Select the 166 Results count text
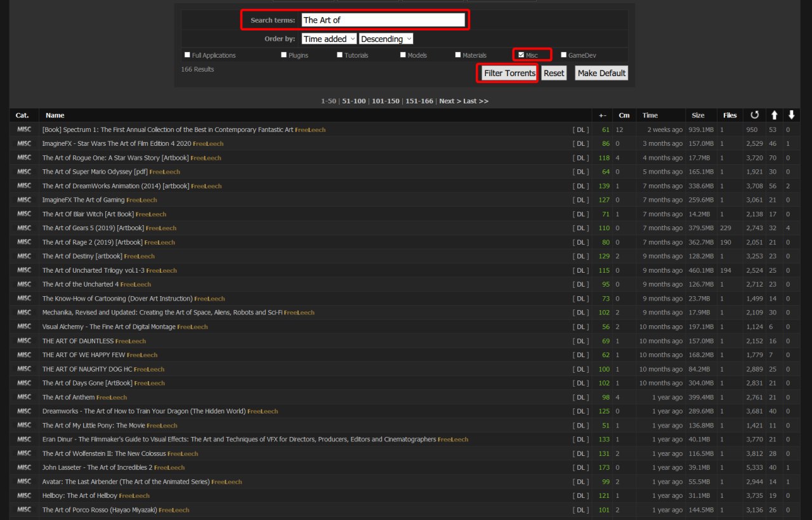The width and height of the screenshot is (812, 520). pyautogui.click(x=198, y=69)
